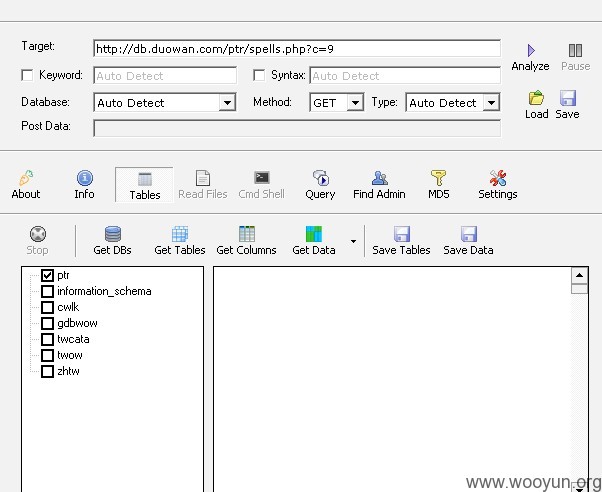The height and width of the screenshot is (492, 602).
Task: Click the Get Columns icon
Action: 246,234
